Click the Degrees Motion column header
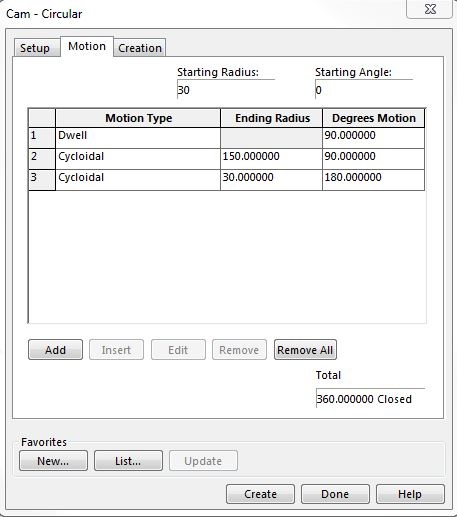This screenshot has width=457, height=517. [x=373, y=118]
